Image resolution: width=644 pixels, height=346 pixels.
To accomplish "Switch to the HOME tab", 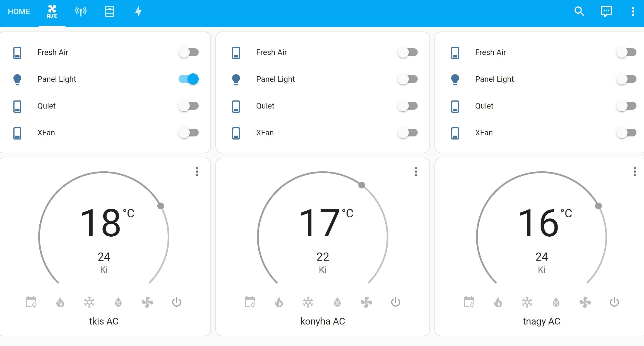I will click(x=19, y=11).
